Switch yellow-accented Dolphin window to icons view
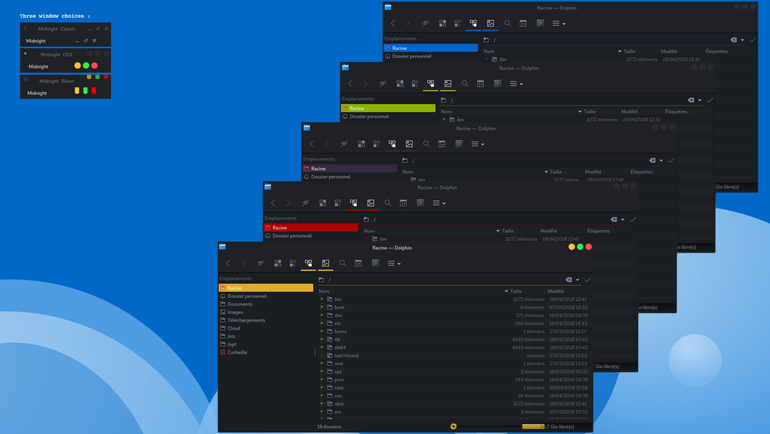 point(277,263)
